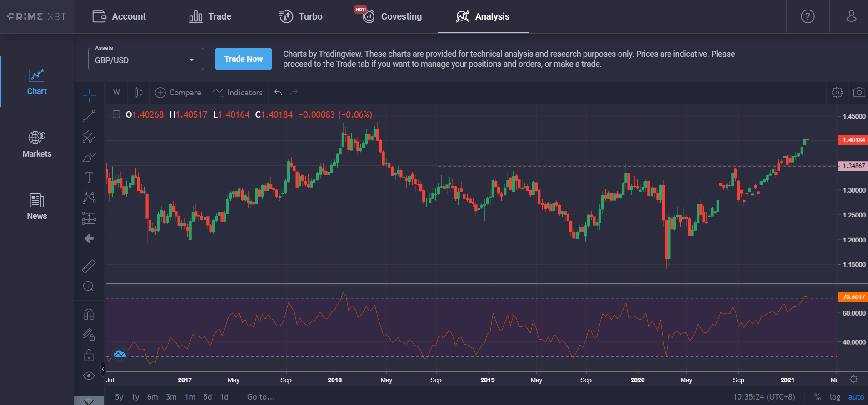Image resolution: width=868 pixels, height=405 pixels.
Task: Open the W timeframe interval selector
Action: [x=117, y=93]
